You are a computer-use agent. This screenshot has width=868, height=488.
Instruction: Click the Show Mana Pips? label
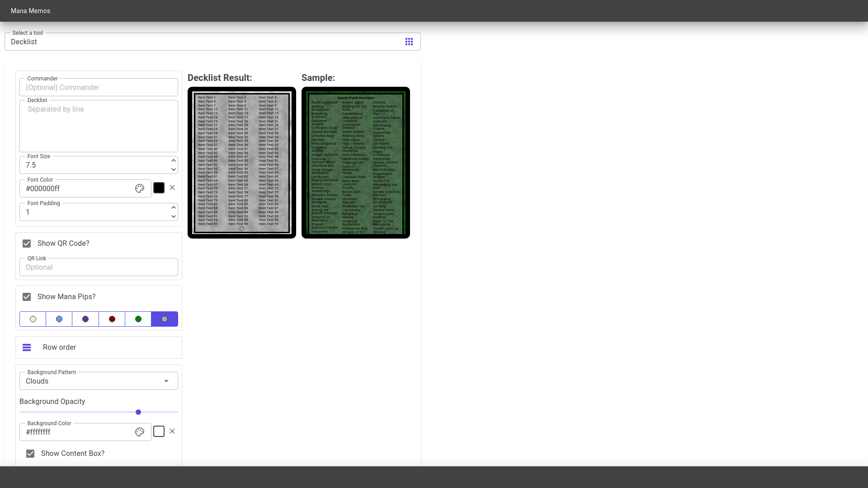point(66,296)
